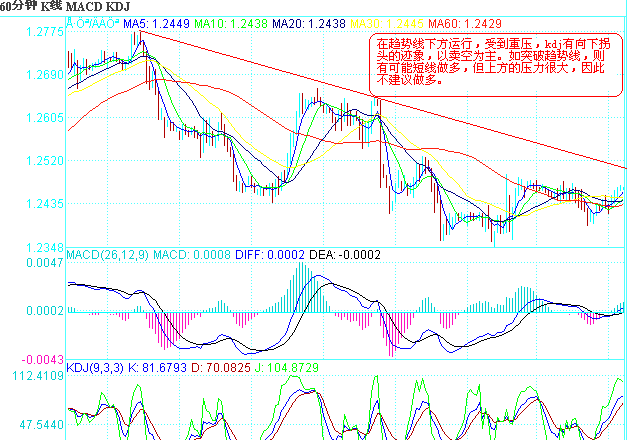Click the DEA: -0.0002 value
Viewport: 627px width, 440px height.
point(345,255)
